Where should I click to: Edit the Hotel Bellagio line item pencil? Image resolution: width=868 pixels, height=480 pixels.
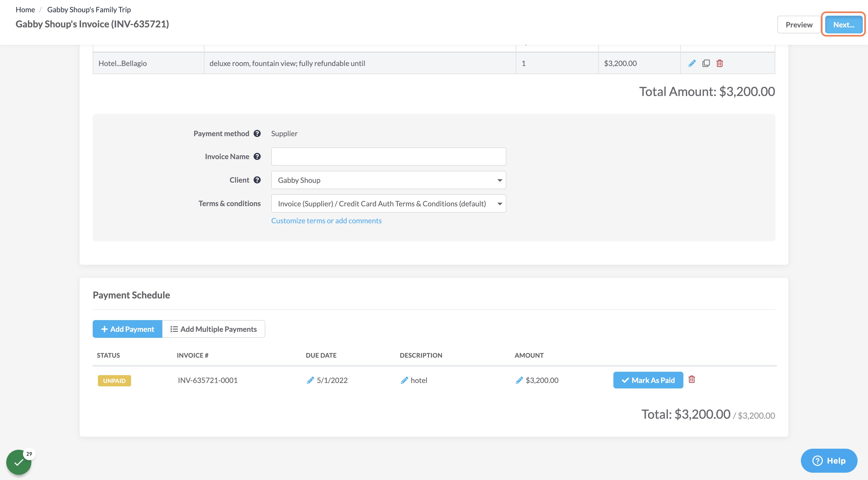point(692,63)
